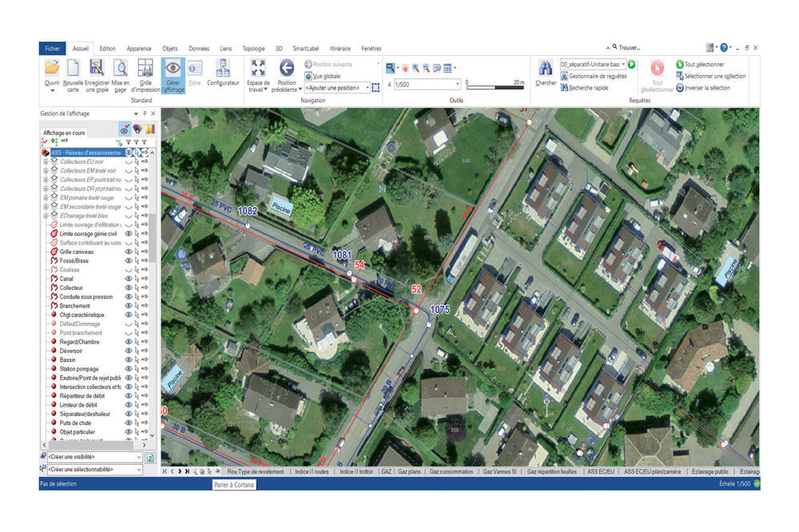The height and width of the screenshot is (532, 799).
Task: Select the Eclairage public bottom tab
Action: pos(710,472)
